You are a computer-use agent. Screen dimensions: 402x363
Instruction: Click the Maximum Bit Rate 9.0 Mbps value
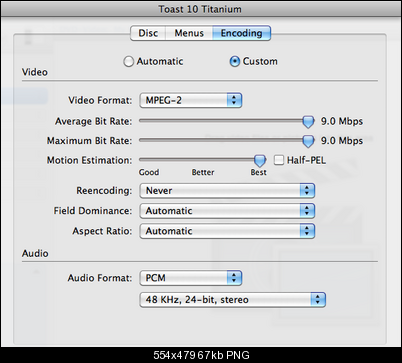click(342, 141)
